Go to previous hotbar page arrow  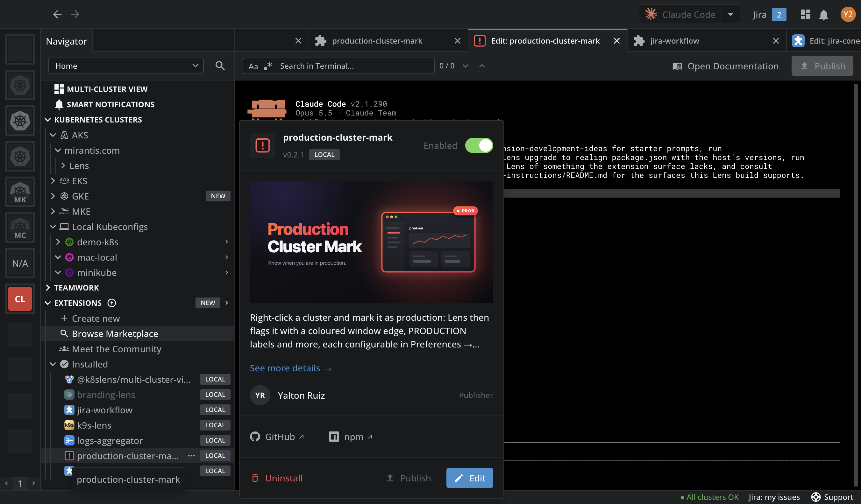6,483
